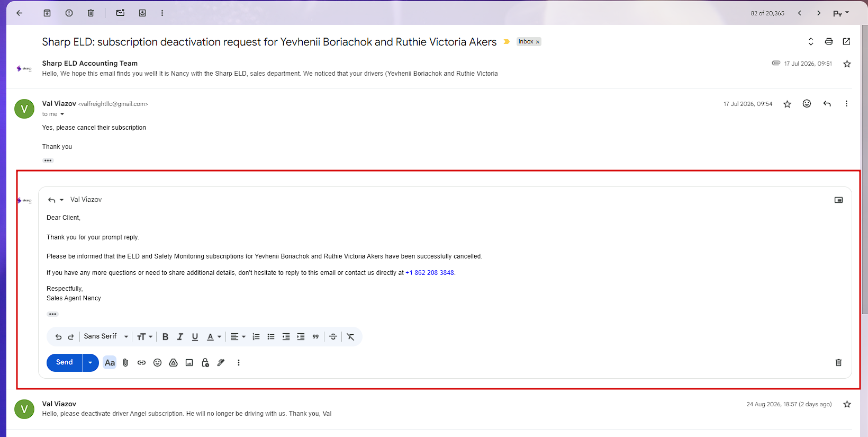Screen dimensions: 868x437
Task: Click attachment icon on Sharp ELD message
Action: pyautogui.click(x=776, y=63)
